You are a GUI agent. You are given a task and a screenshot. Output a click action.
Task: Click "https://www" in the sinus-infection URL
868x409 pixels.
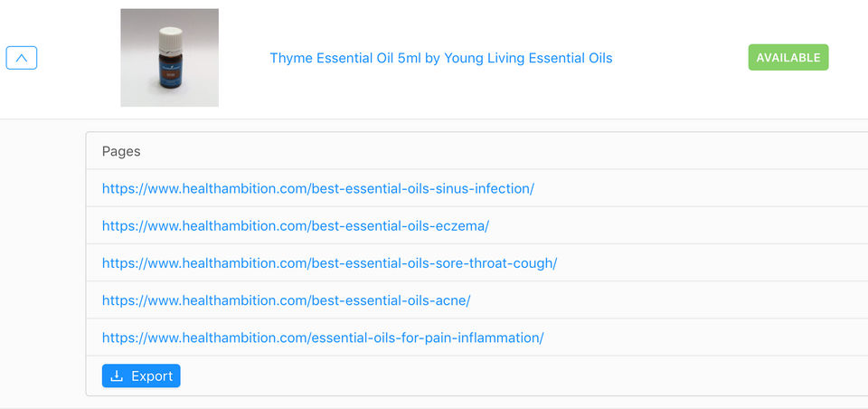pyautogui.click(x=140, y=188)
